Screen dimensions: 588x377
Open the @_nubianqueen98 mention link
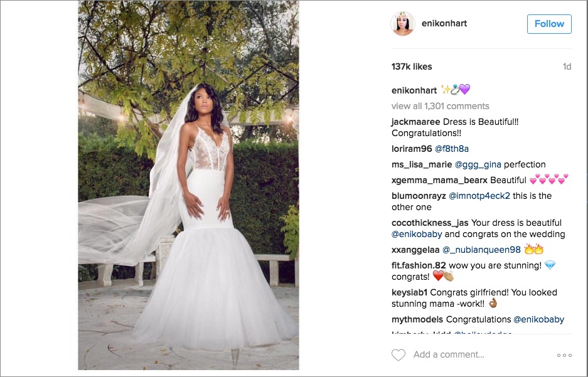[x=481, y=250]
